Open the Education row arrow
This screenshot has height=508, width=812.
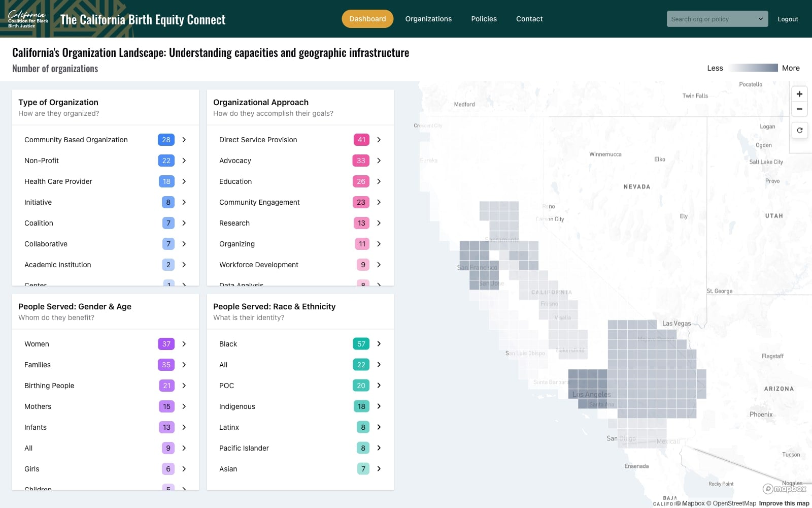click(x=379, y=181)
